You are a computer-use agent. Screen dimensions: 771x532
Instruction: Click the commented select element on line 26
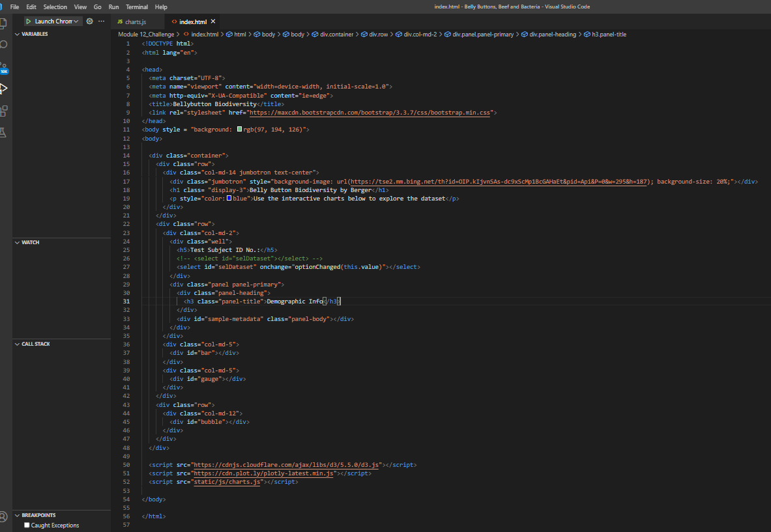point(250,259)
